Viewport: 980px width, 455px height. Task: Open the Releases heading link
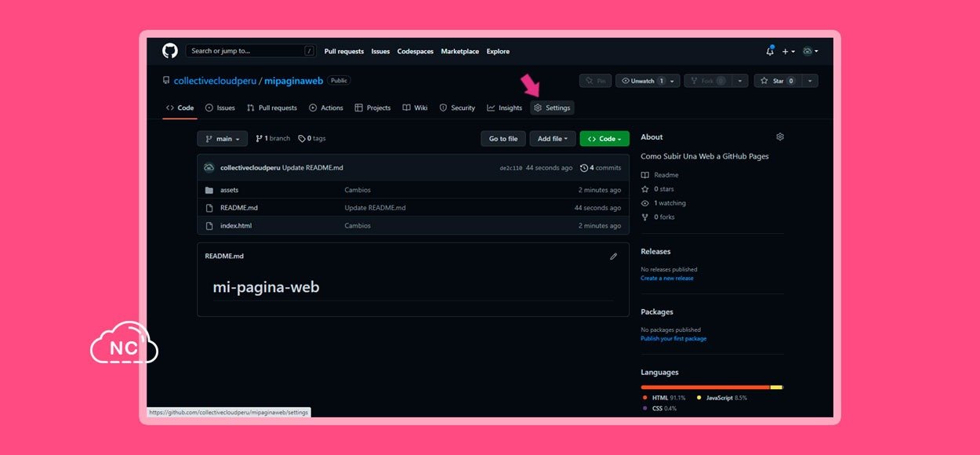(x=655, y=252)
